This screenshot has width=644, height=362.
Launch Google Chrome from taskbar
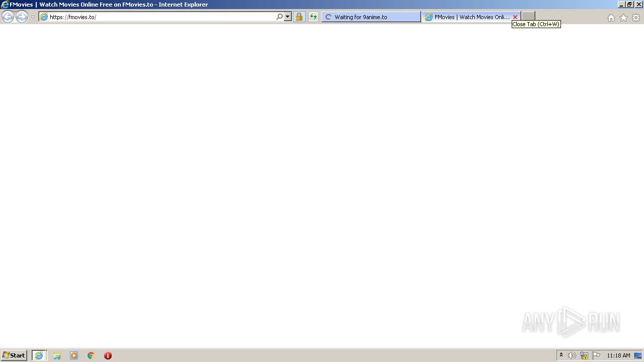91,355
